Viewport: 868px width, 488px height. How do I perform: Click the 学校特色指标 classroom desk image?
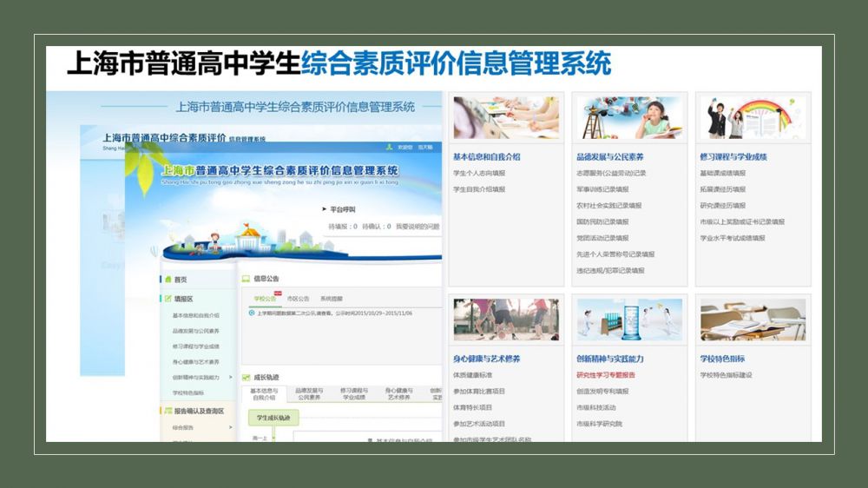[753, 320]
